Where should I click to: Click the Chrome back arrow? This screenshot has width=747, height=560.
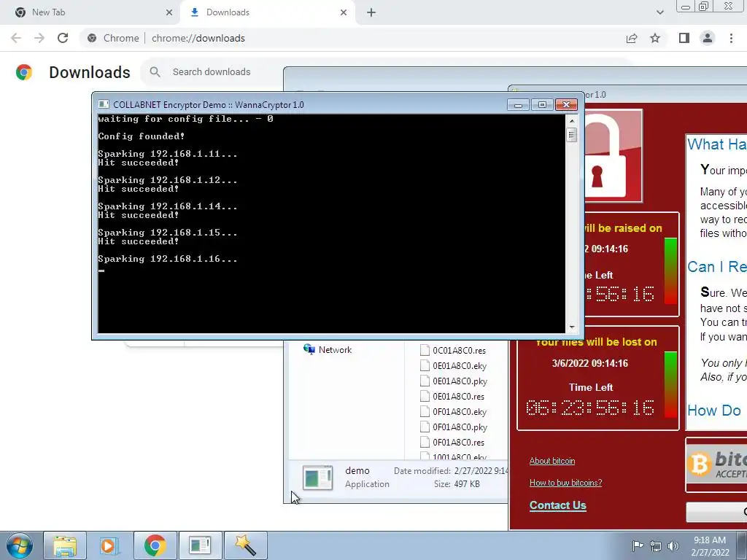pyautogui.click(x=16, y=38)
